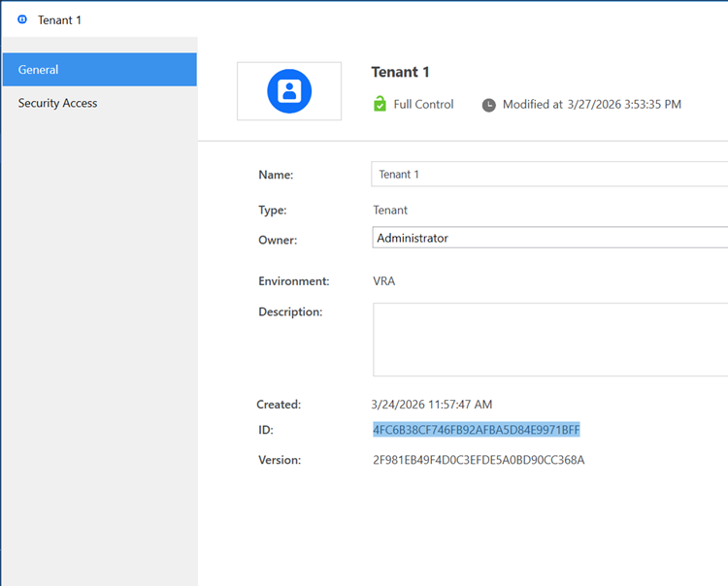Click the highlighted ID value 4FC6B38CF746FB92AFBA5D84E9971BFF
The width and height of the screenshot is (728, 586).
coord(477,430)
